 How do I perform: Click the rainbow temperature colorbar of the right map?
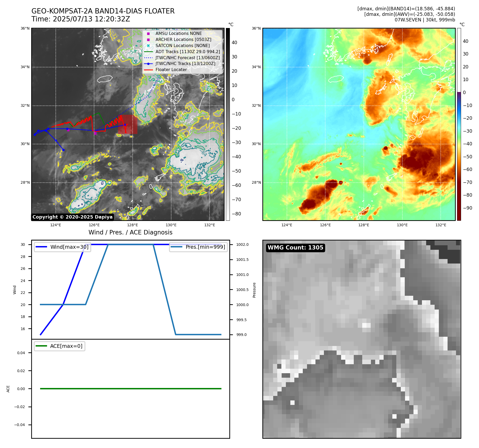pyautogui.click(x=459, y=124)
